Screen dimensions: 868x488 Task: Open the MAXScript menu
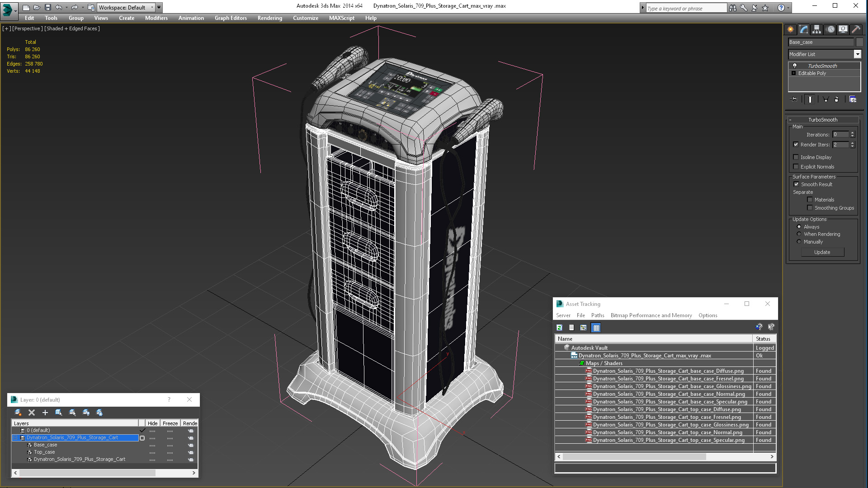tap(342, 18)
